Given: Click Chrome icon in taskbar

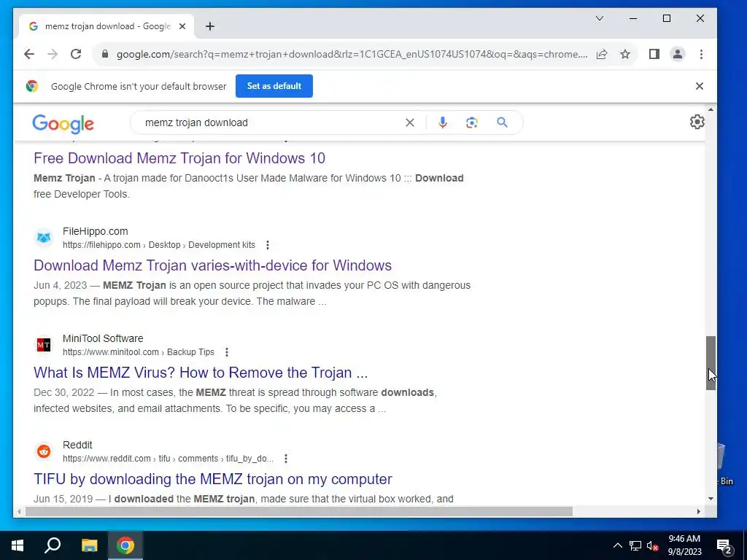Looking at the screenshot, I should (125, 545).
